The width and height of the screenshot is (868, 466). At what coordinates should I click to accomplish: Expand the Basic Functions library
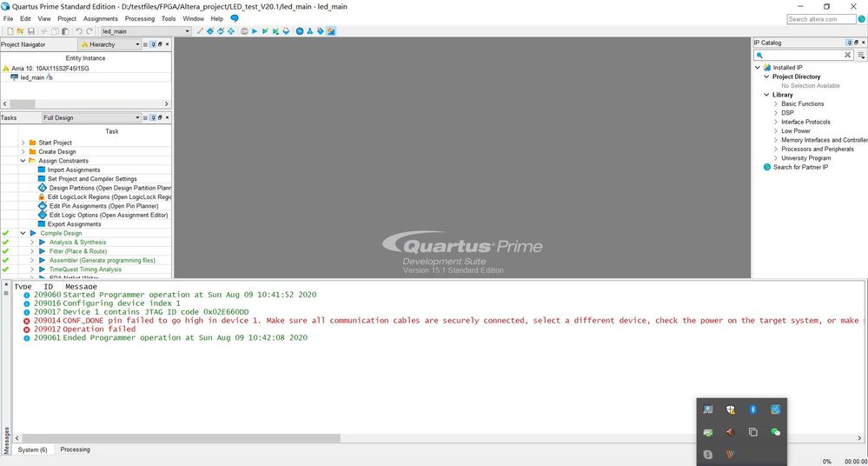(776, 103)
